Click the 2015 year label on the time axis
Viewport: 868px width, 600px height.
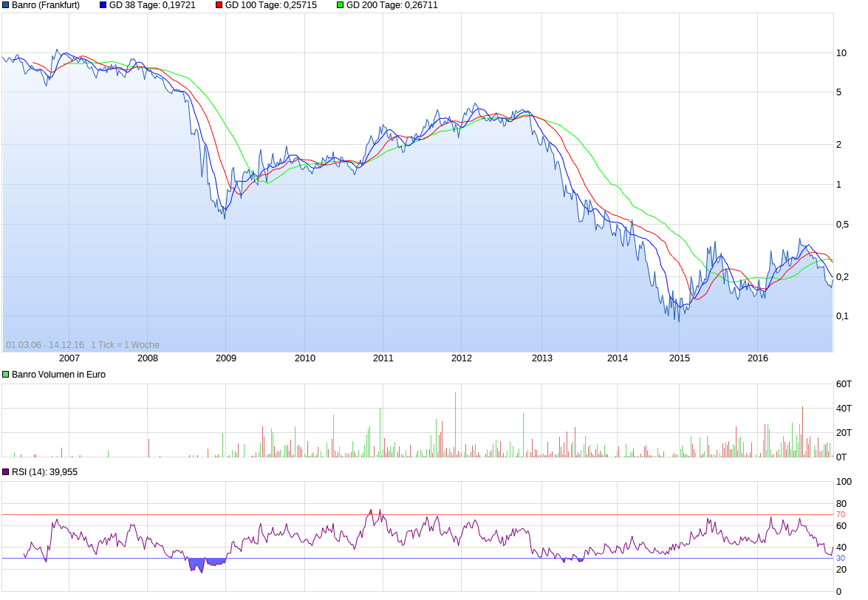point(680,358)
